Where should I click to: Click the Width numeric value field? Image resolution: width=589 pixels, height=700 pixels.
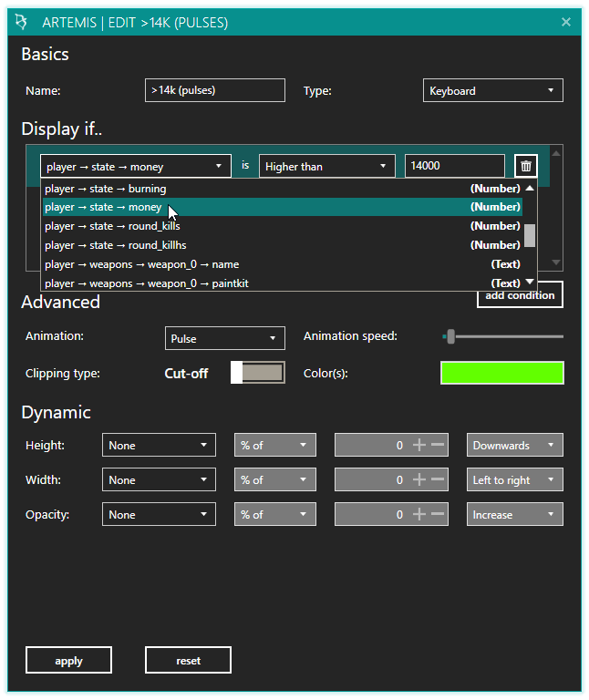coord(391,480)
